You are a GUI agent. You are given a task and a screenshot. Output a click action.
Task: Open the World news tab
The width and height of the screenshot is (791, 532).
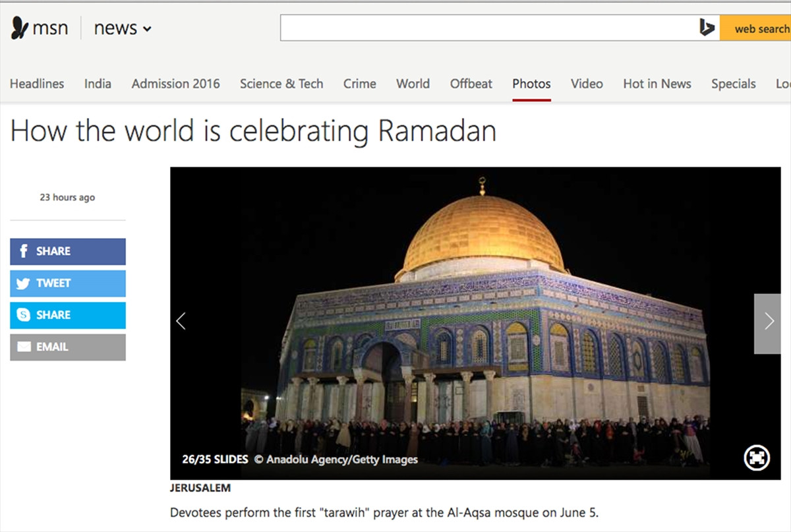click(413, 84)
